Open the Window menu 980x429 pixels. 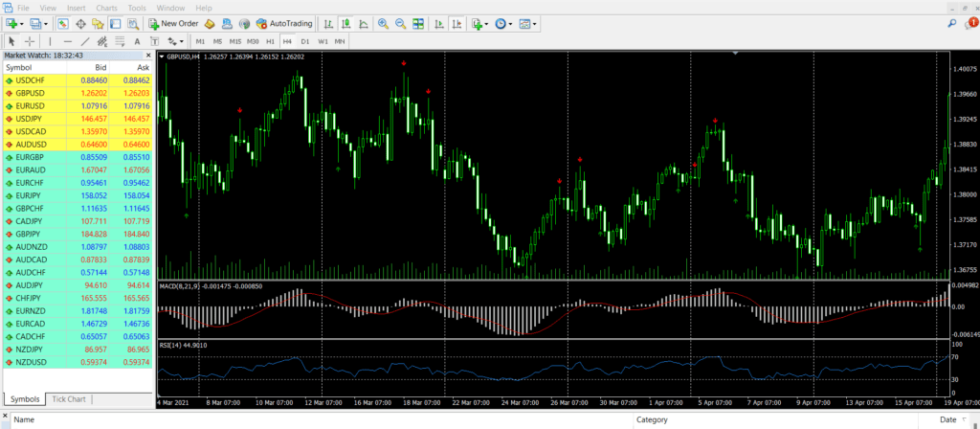point(170,8)
